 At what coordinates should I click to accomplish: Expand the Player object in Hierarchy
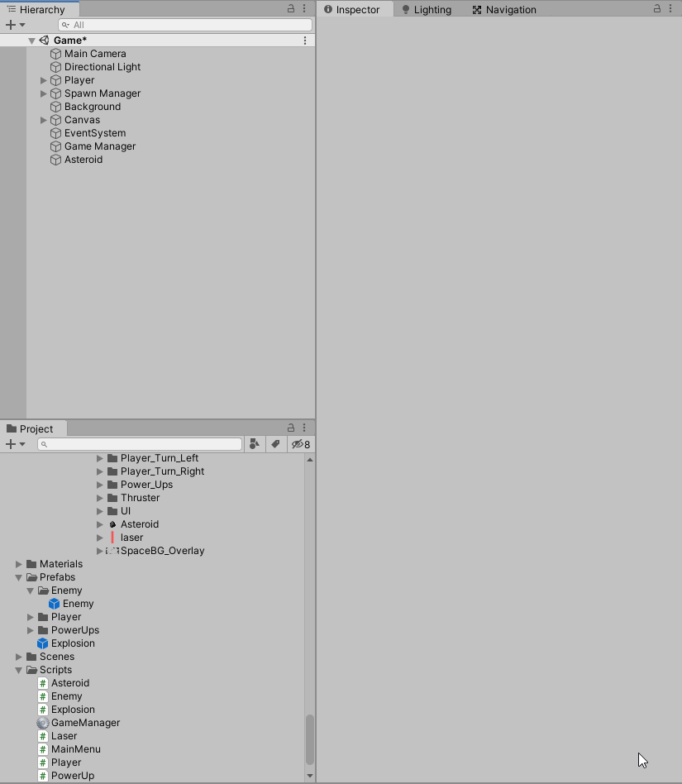point(44,80)
